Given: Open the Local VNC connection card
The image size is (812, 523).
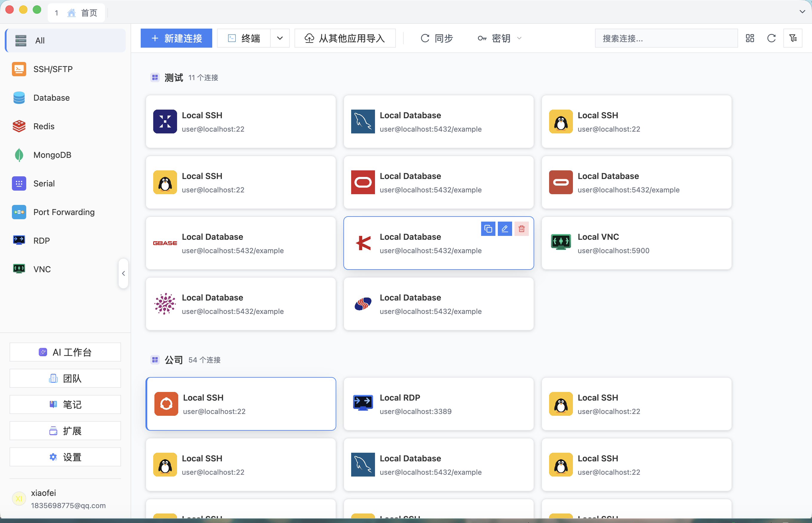Looking at the screenshot, I should 636,243.
